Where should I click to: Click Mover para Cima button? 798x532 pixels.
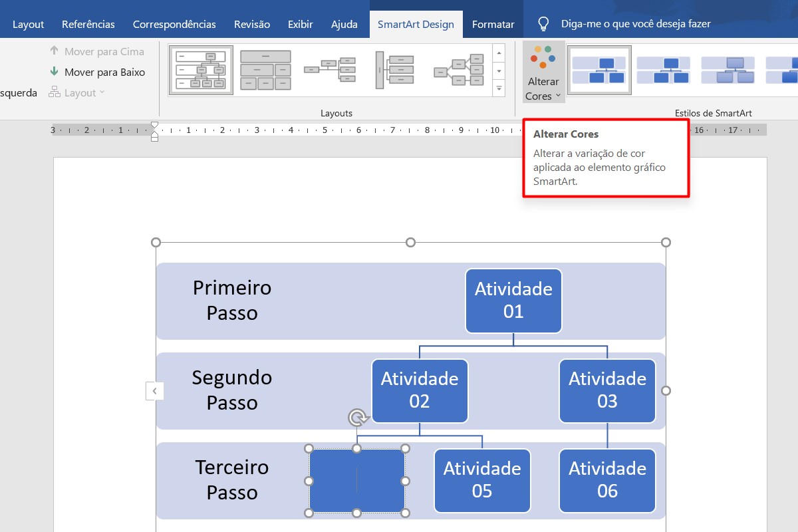(x=96, y=51)
